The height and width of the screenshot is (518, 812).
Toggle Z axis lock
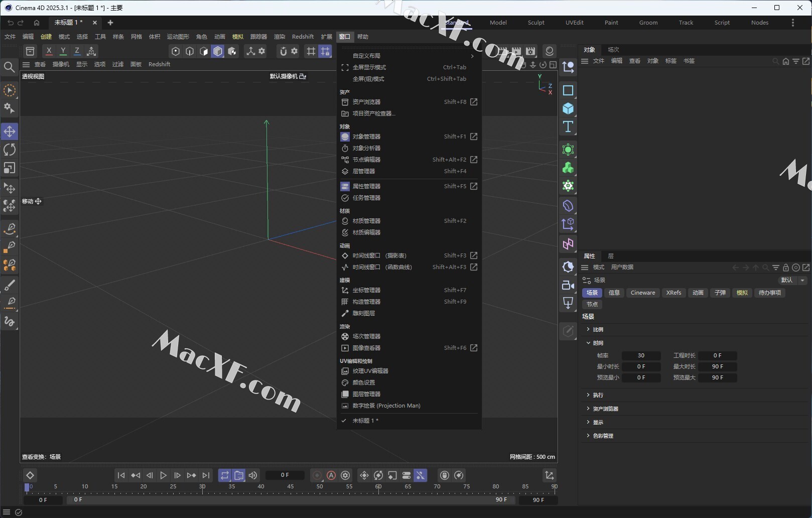tap(77, 51)
